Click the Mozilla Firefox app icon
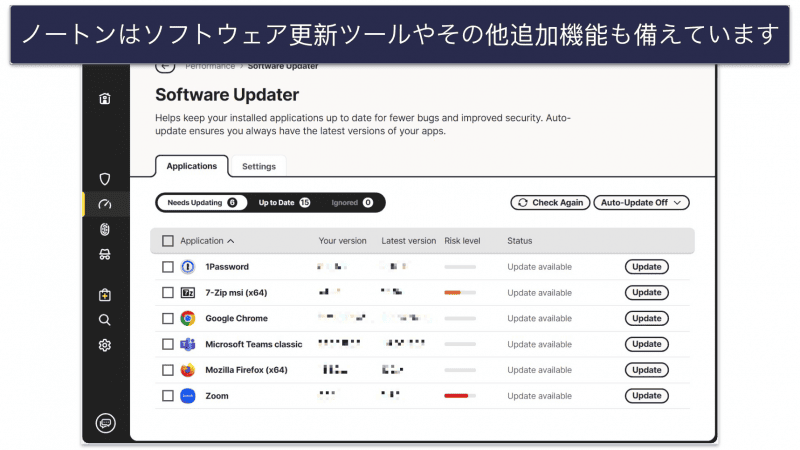Screen dimensions: 800x450 (188, 370)
